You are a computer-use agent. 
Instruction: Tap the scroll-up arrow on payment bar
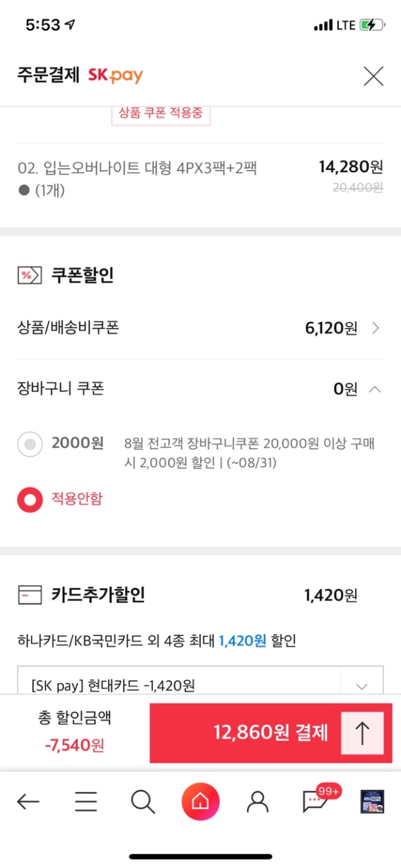pyautogui.click(x=363, y=733)
